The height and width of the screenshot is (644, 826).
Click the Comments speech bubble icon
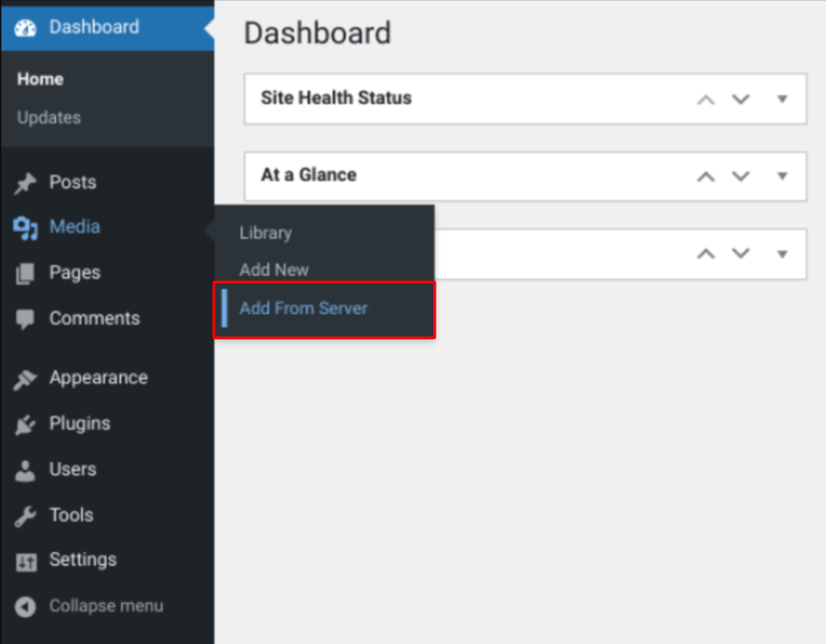pos(26,319)
